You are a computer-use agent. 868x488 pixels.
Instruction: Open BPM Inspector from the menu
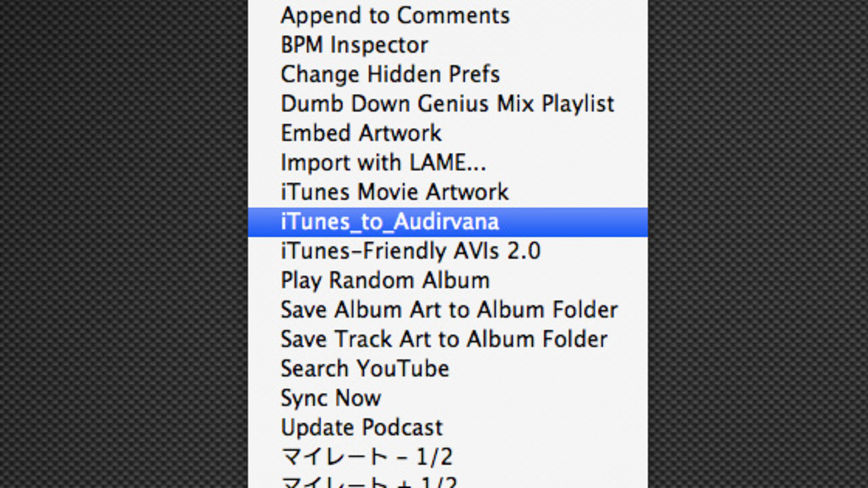(354, 45)
